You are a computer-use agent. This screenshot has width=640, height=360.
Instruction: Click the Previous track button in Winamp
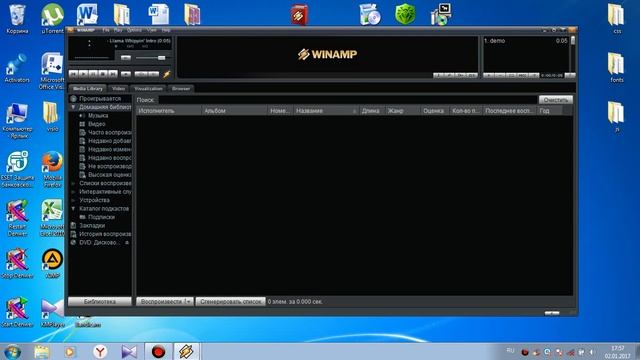click(73, 74)
